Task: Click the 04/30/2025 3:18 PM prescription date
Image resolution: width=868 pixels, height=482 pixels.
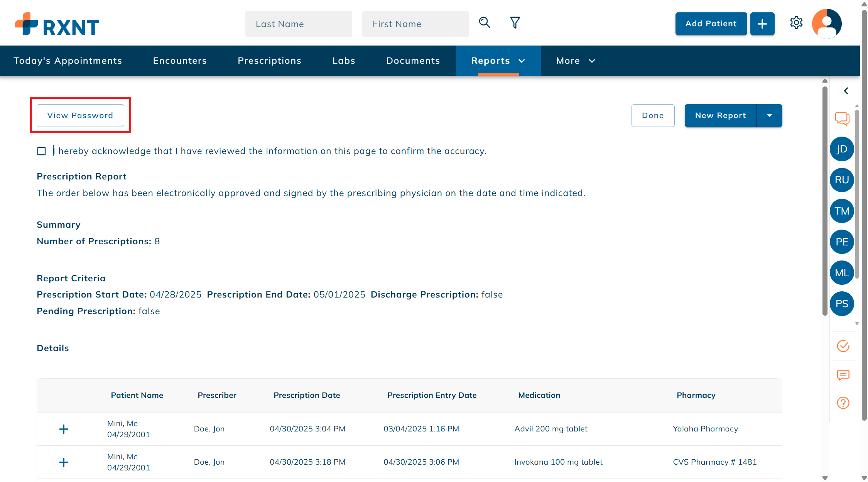Action: click(x=307, y=462)
